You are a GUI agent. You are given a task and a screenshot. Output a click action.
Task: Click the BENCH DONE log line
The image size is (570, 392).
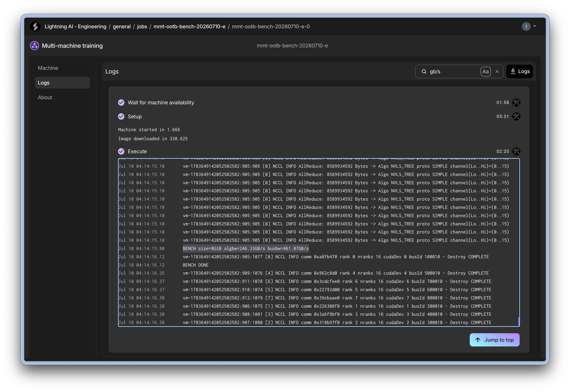tap(195, 265)
